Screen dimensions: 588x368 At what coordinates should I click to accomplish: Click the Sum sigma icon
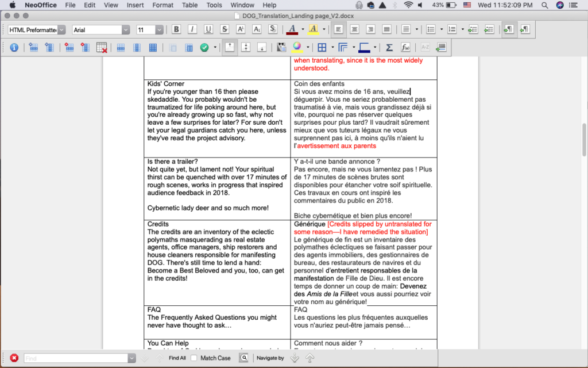tap(389, 47)
